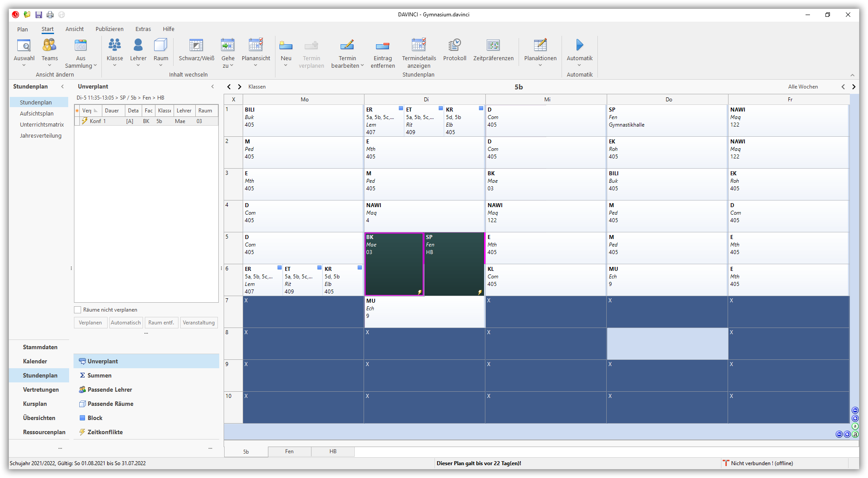Screen dimensions: 868x478
Task: Click the Teams ribbon icon
Action: [50, 45]
